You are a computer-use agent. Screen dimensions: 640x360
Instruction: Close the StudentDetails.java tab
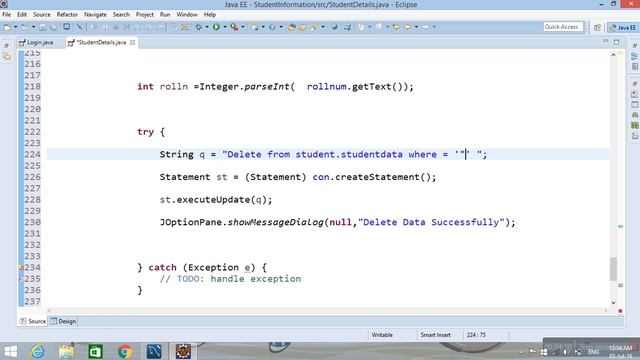pyautogui.click(x=132, y=42)
